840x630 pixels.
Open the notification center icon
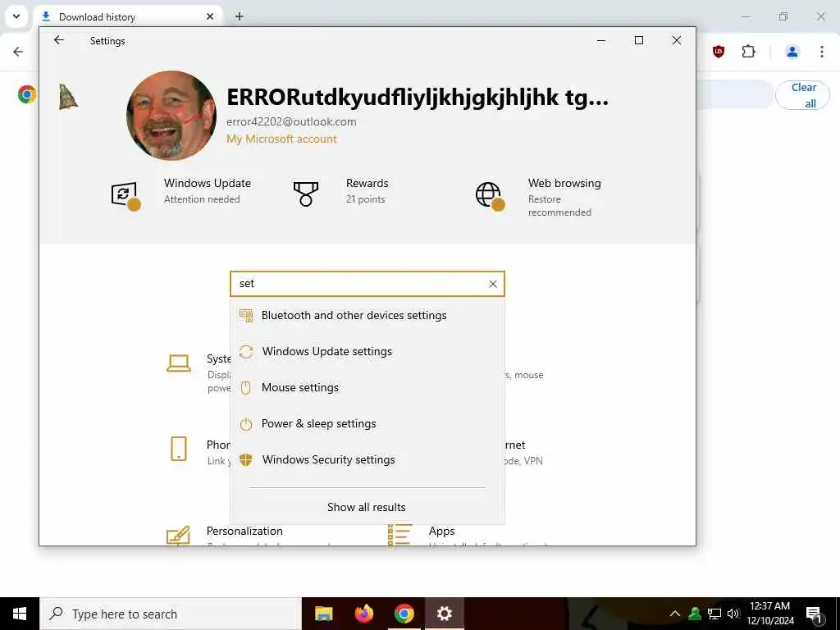tap(815, 614)
